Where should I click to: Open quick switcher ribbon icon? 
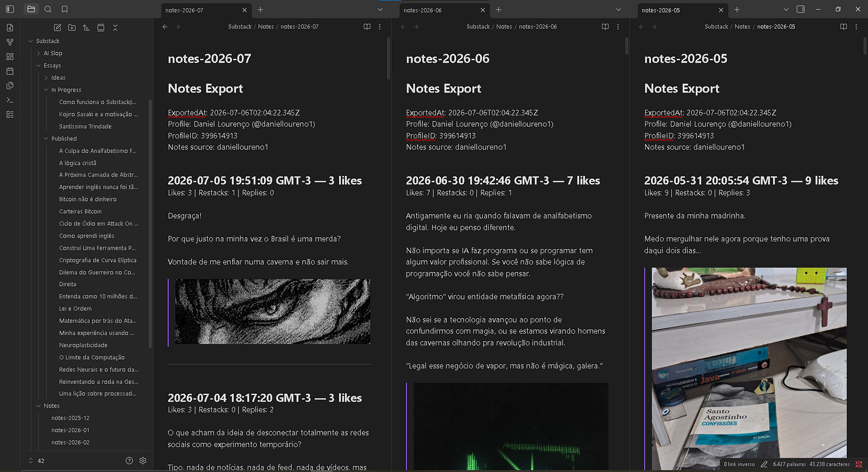pos(10,27)
